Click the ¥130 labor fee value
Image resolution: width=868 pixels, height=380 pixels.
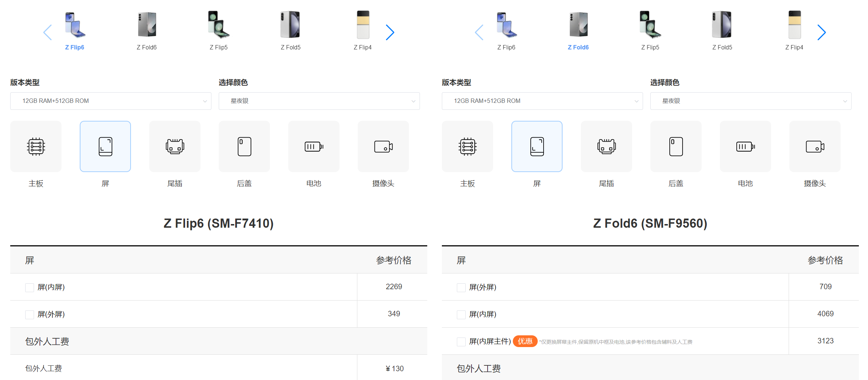[x=395, y=369]
